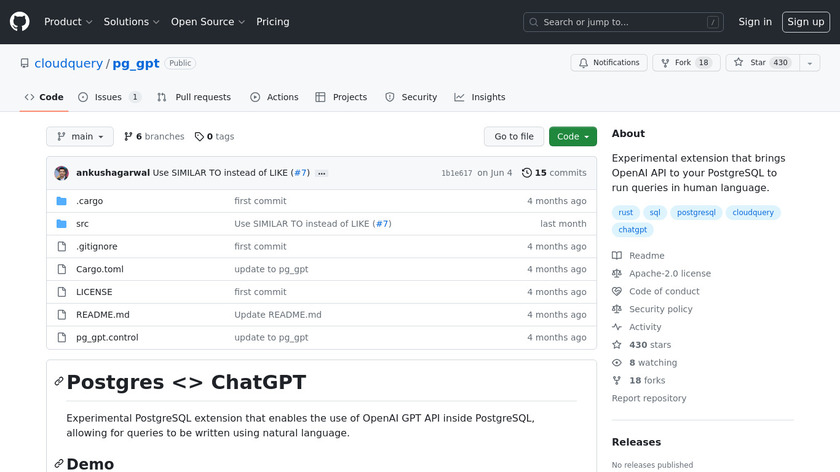Click the file icon next to pg_gpt.control

tap(62, 338)
